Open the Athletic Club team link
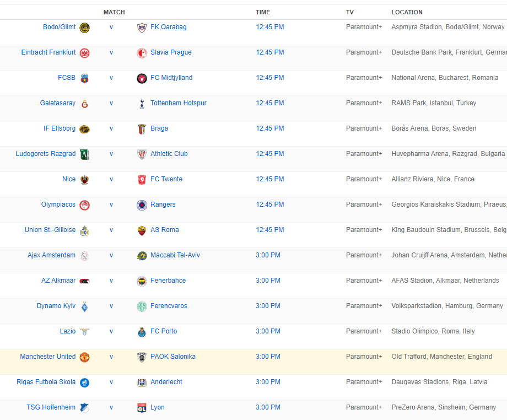 (x=169, y=154)
